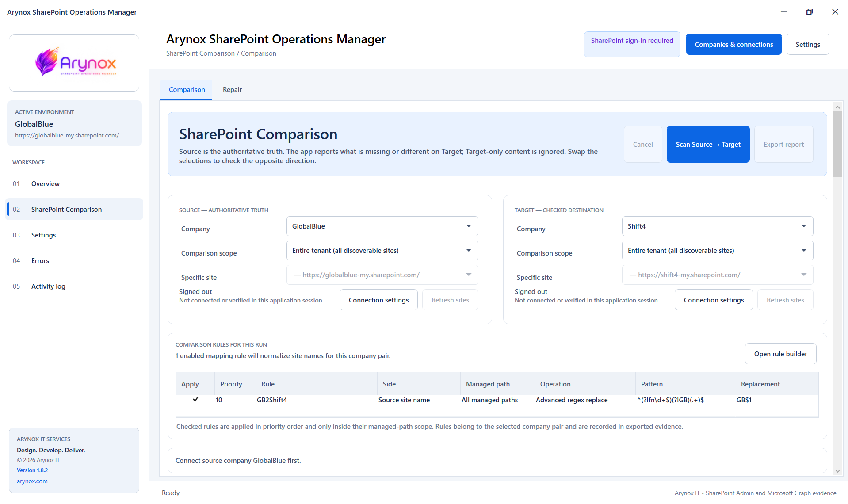Click the Apply column header
Viewport: 848px width, 504px height.
coord(195,384)
